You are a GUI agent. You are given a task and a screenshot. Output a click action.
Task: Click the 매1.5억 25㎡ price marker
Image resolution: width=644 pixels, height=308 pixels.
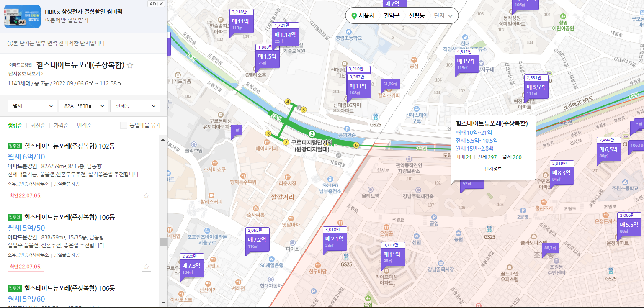[x=267, y=57]
